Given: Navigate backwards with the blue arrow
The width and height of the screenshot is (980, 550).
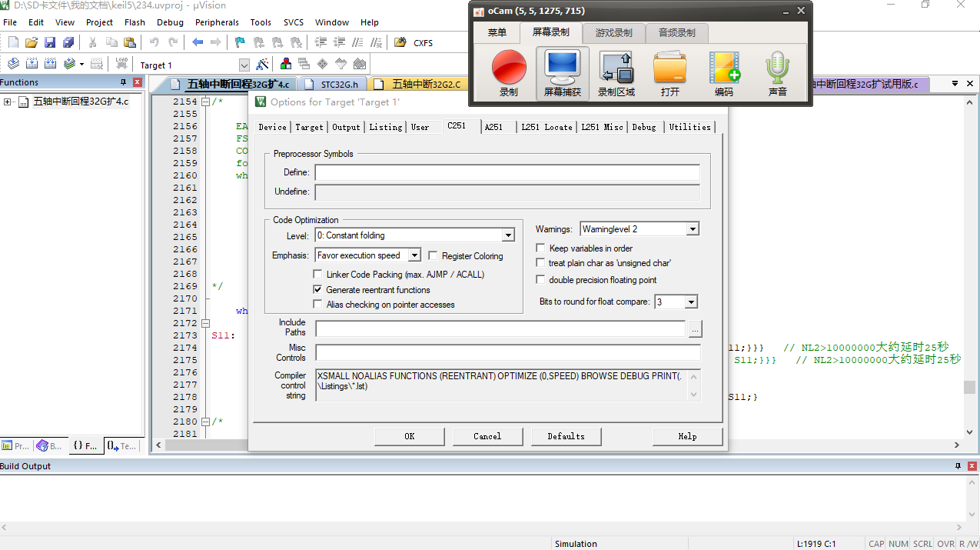Looking at the screenshot, I should [198, 42].
